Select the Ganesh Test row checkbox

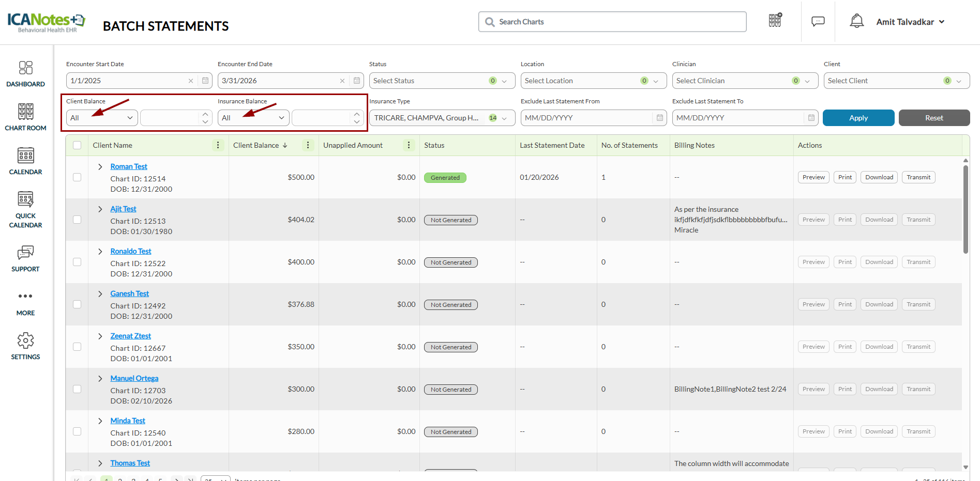point(77,304)
